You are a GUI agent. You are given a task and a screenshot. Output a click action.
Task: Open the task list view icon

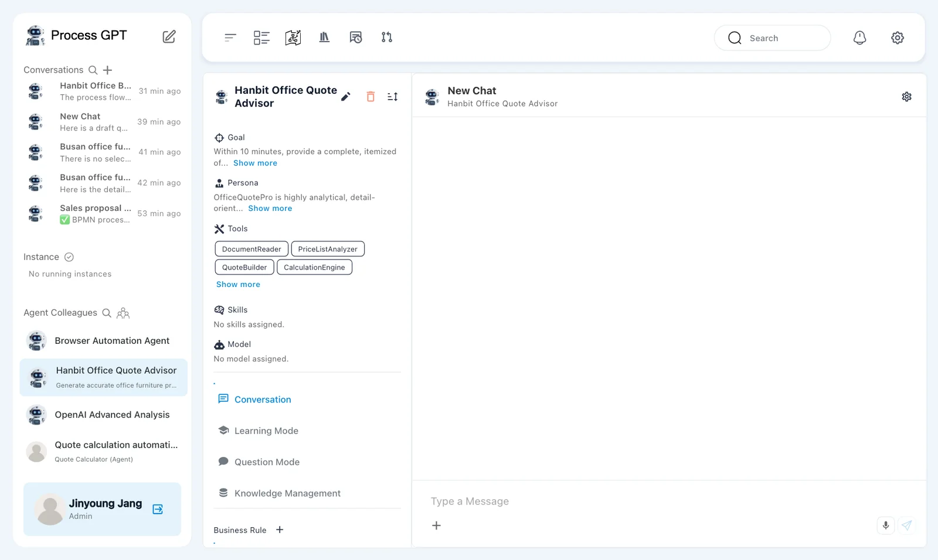pyautogui.click(x=261, y=37)
